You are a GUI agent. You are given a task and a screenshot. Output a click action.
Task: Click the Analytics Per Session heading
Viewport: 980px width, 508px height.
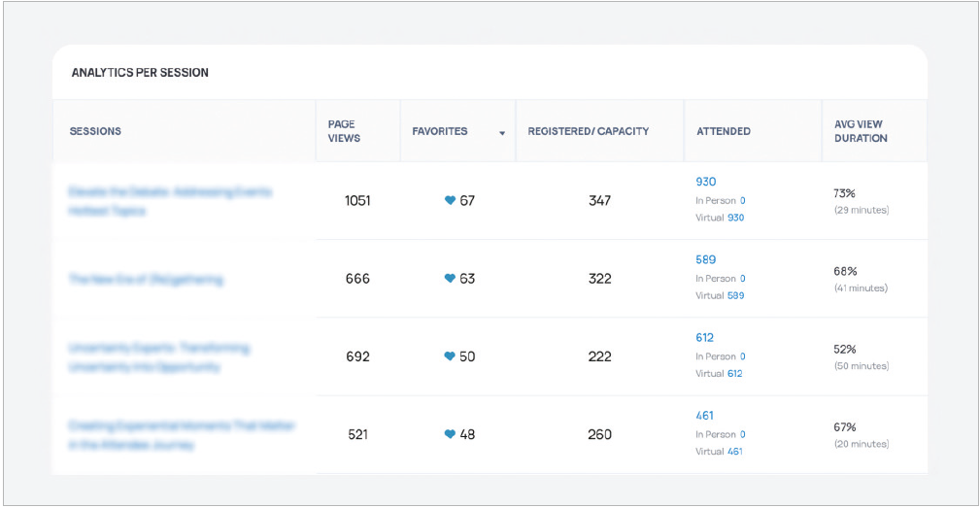(x=140, y=73)
